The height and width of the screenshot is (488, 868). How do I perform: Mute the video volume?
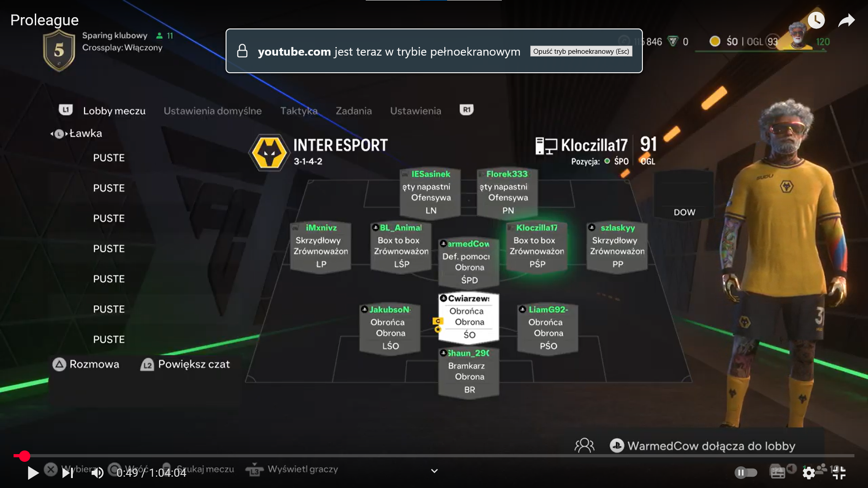coord(97,473)
